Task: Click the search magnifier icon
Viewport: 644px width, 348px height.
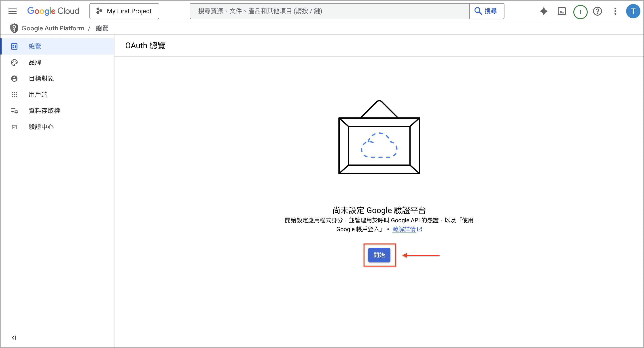Action: click(478, 11)
